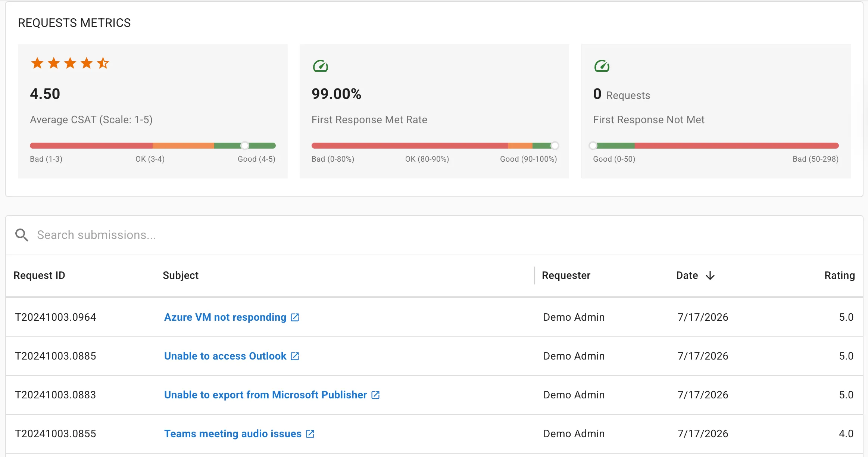Click the Date sort arrow
Viewport: 868px width, 457px height.
(x=710, y=276)
